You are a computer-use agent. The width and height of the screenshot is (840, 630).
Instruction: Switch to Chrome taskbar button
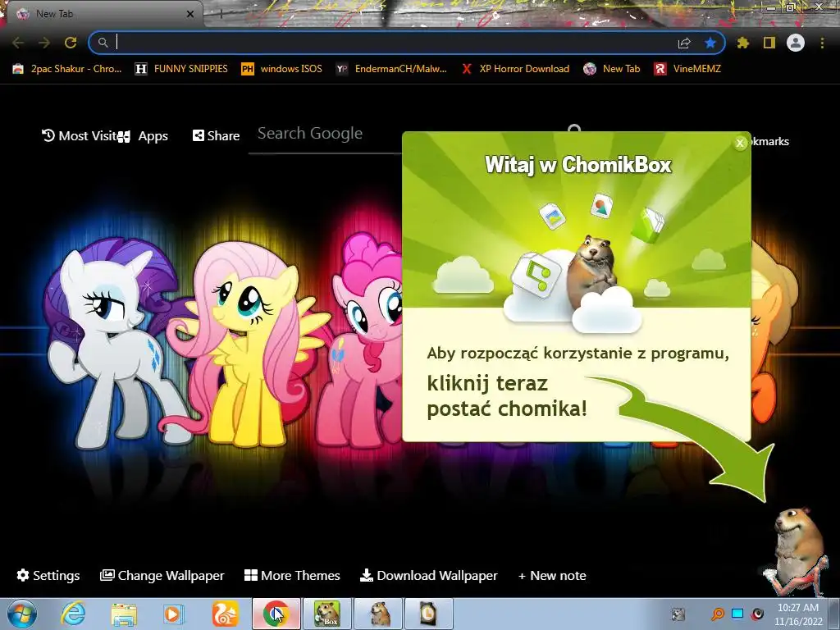coord(276,614)
